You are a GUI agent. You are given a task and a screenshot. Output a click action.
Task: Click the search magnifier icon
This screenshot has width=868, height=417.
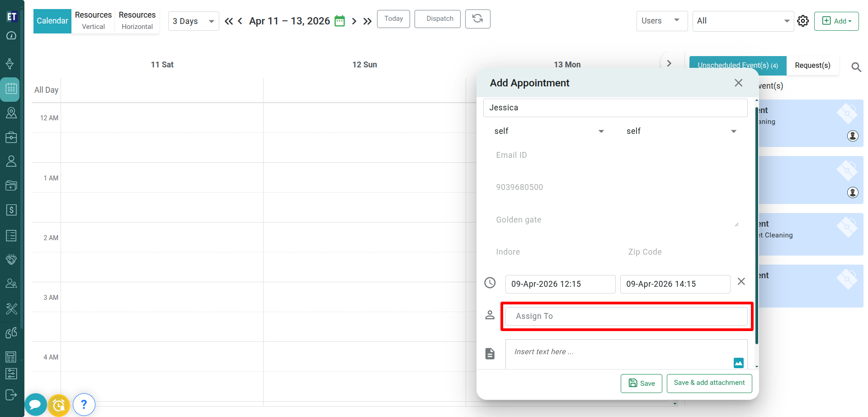(x=856, y=67)
